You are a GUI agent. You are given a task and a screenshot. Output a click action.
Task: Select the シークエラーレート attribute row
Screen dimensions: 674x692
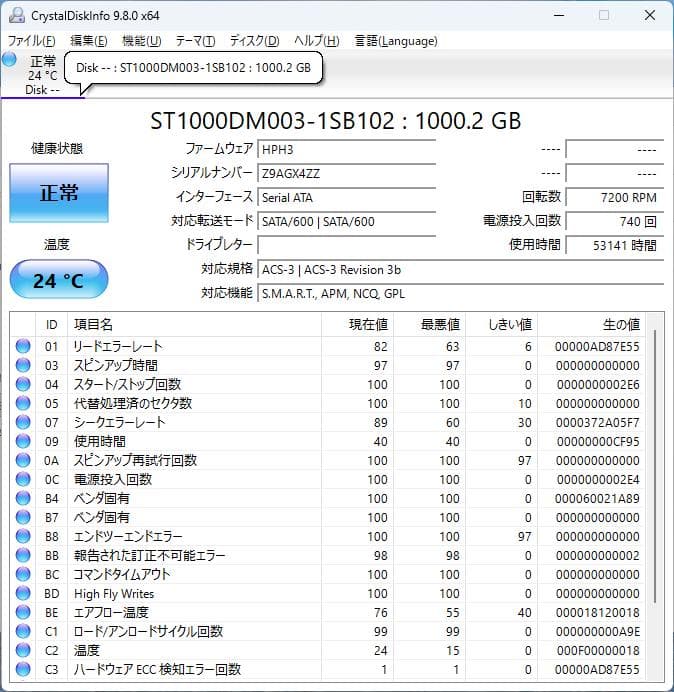[328, 422]
